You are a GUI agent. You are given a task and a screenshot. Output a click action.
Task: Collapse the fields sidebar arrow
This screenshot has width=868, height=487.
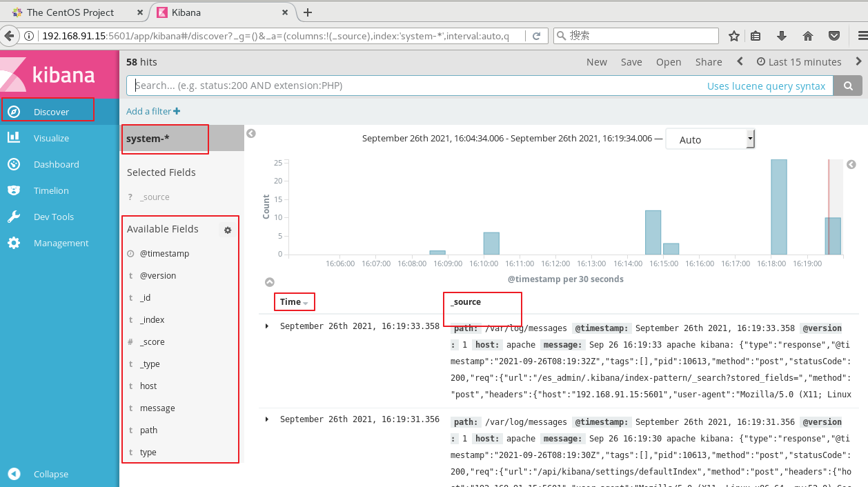tap(251, 134)
